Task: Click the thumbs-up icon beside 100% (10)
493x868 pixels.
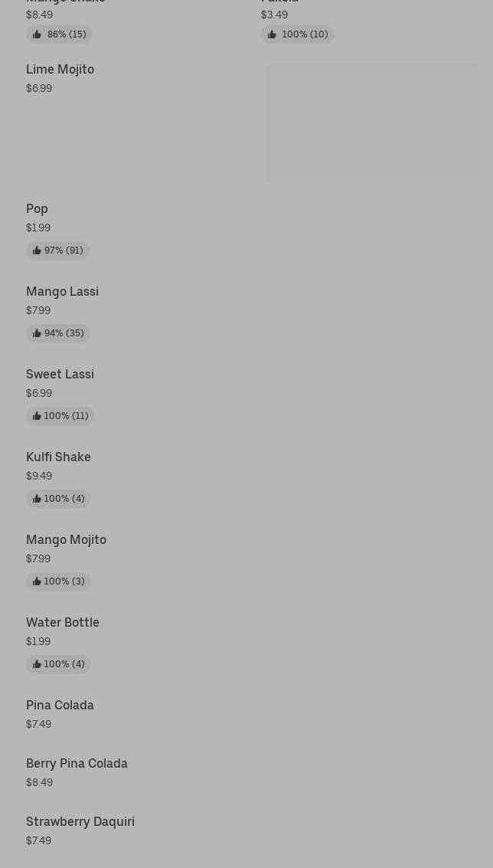Action: pos(272,34)
